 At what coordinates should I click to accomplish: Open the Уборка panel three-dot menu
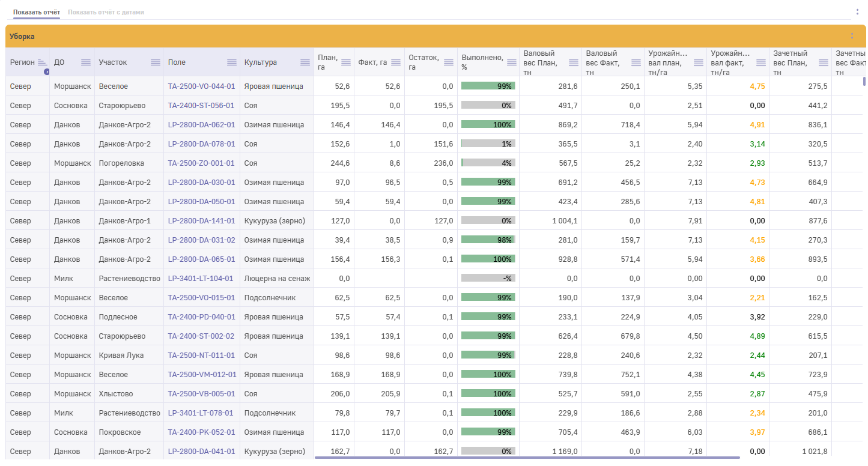click(x=852, y=36)
